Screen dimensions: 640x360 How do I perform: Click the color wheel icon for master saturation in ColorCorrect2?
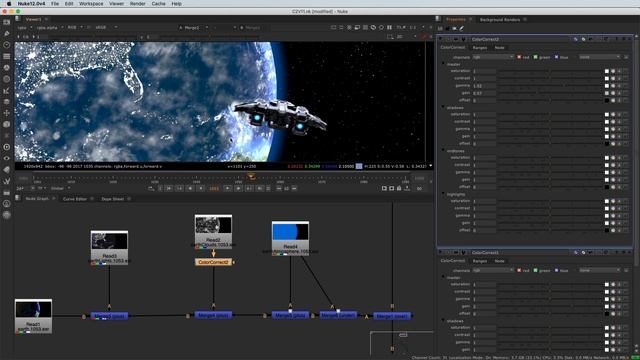click(613, 71)
